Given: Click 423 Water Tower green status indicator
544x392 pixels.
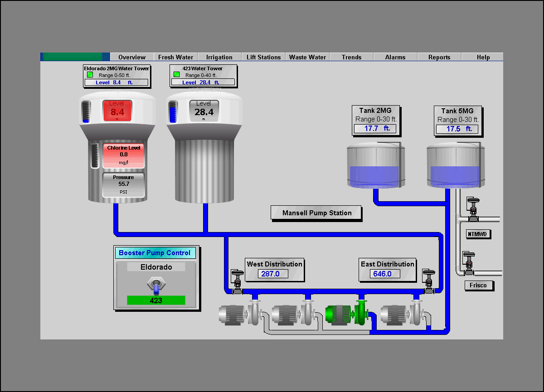Looking at the screenshot, I should (176, 75).
